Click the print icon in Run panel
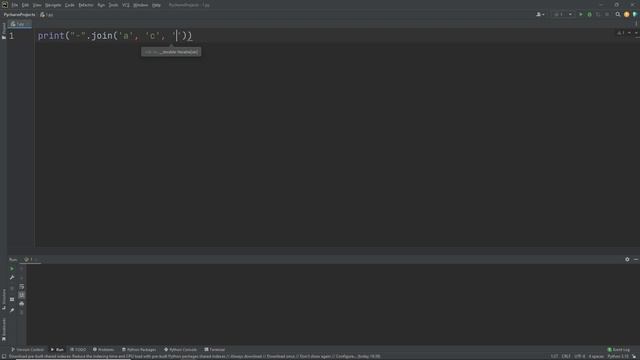The height and width of the screenshot is (360, 640). click(x=22, y=304)
